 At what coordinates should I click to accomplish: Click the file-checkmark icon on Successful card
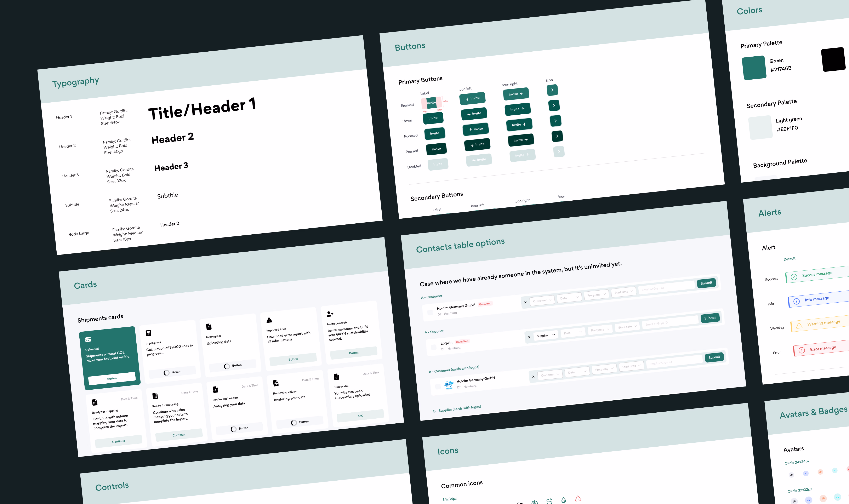336,377
